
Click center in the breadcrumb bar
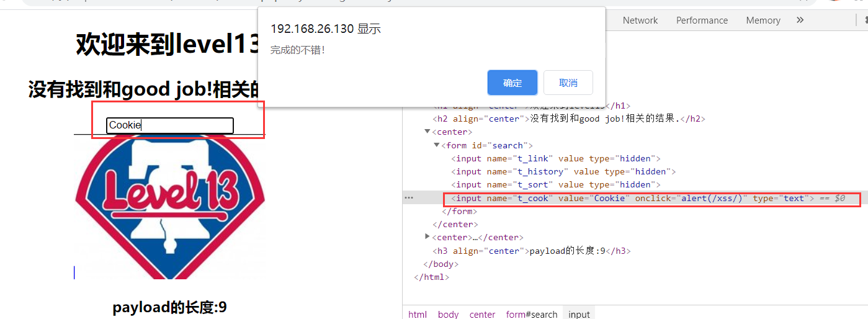482,314
